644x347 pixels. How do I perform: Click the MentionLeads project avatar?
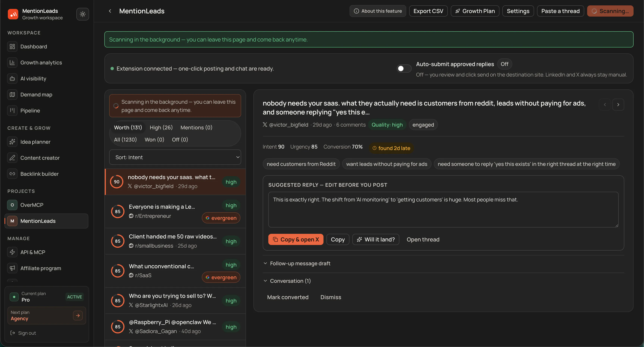pyautogui.click(x=12, y=221)
